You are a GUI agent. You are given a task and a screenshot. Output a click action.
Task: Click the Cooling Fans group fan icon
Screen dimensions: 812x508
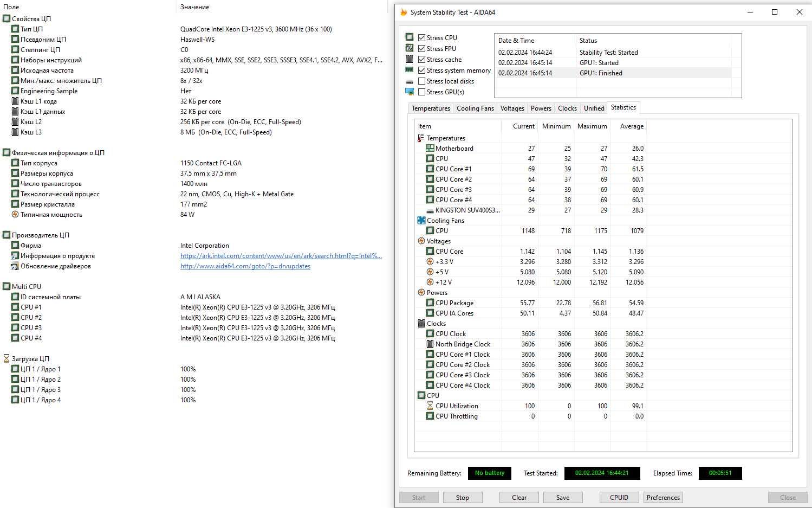click(421, 221)
